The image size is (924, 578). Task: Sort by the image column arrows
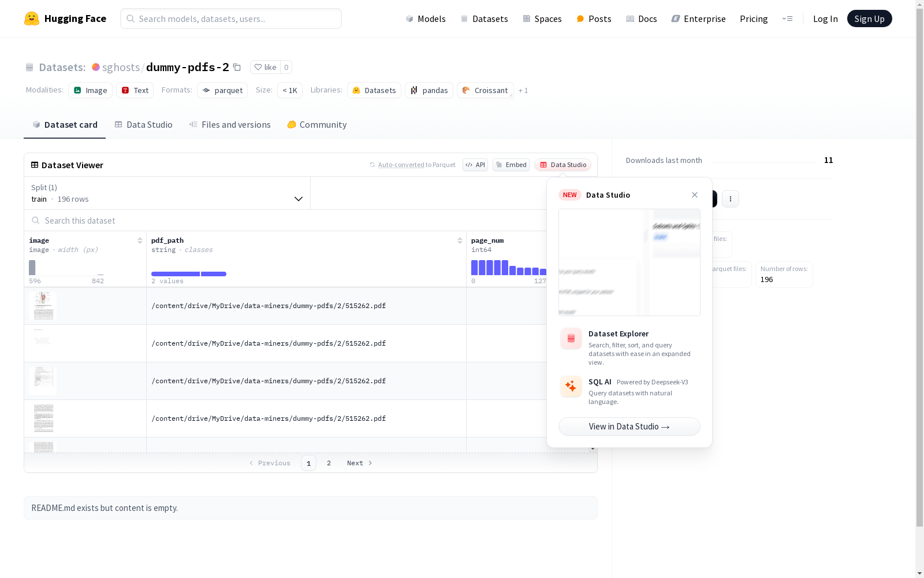[140, 240]
